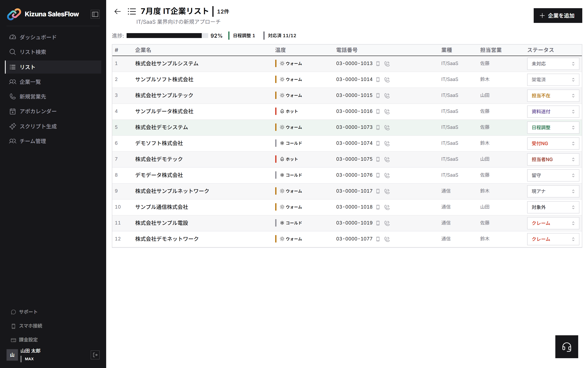
Task: Click the 92% progress bar
Action: (x=167, y=36)
